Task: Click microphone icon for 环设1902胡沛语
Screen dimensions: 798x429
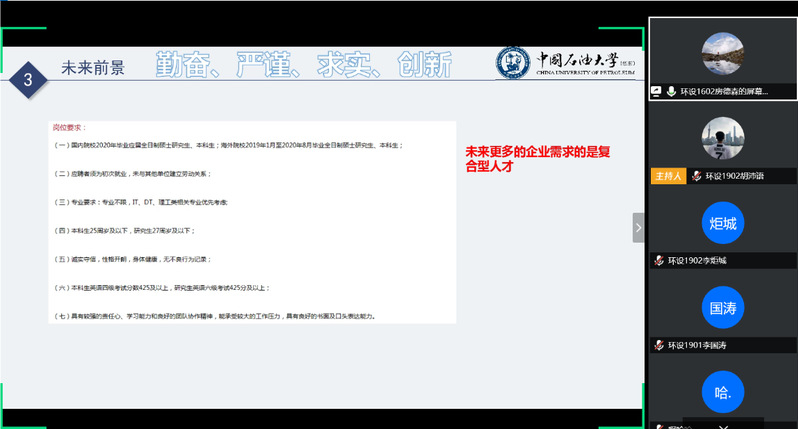Action: click(694, 176)
